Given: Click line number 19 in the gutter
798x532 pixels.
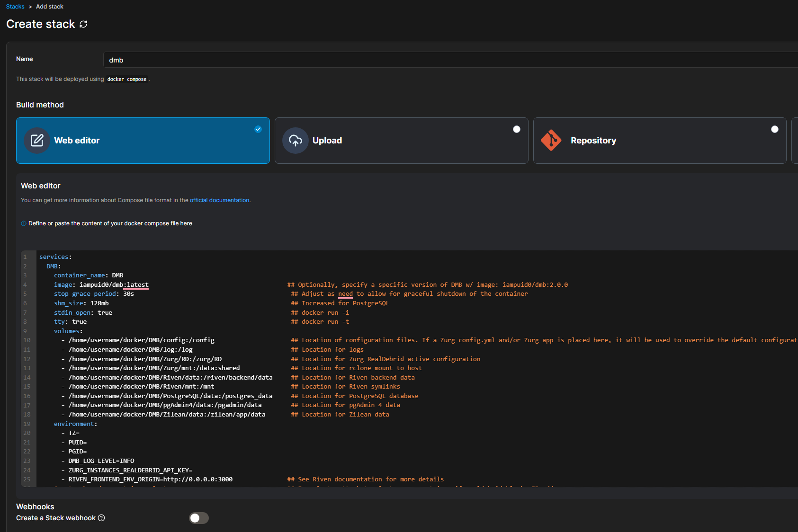Looking at the screenshot, I should pyautogui.click(x=27, y=424).
